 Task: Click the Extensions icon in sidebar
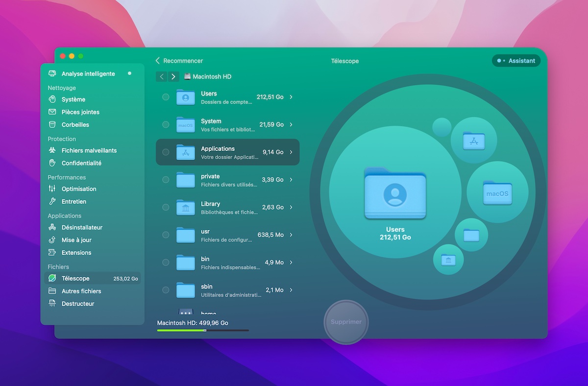click(52, 253)
